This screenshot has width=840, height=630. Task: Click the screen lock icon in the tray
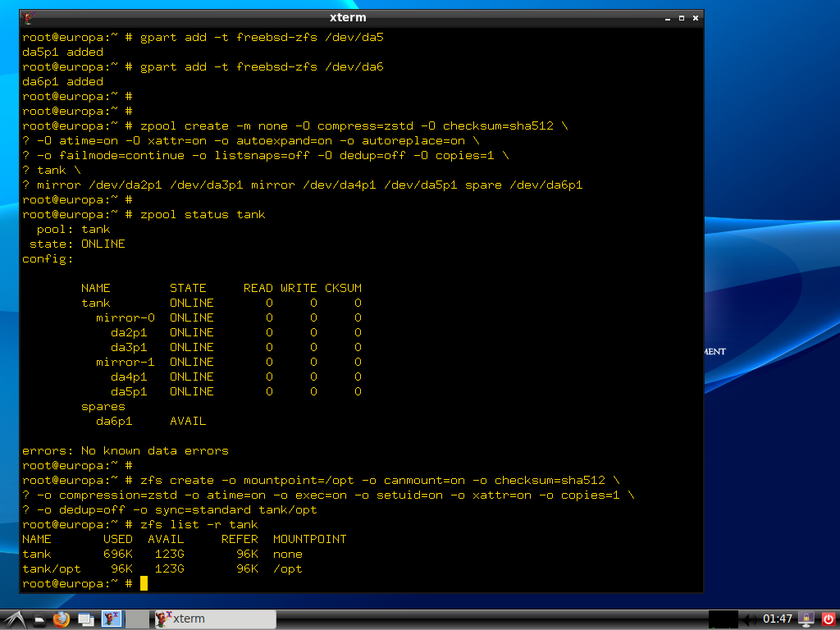806,619
